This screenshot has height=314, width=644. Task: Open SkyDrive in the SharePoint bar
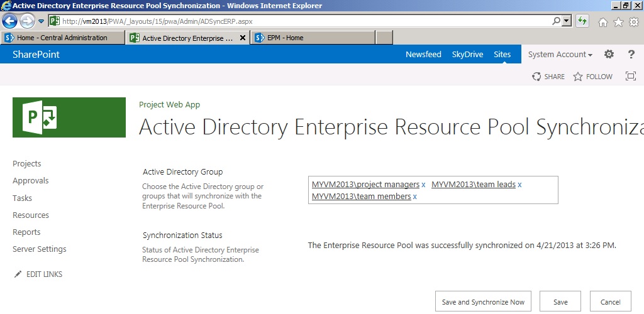click(467, 54)
